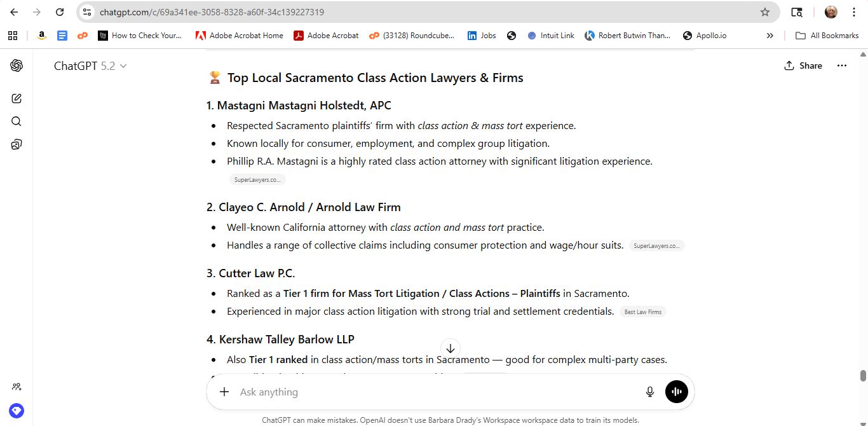Image resolution: width=868 pixels, height=426 pixels.
Task: Reload the current page
Action: pyautogui.click(x=60, y=12)
